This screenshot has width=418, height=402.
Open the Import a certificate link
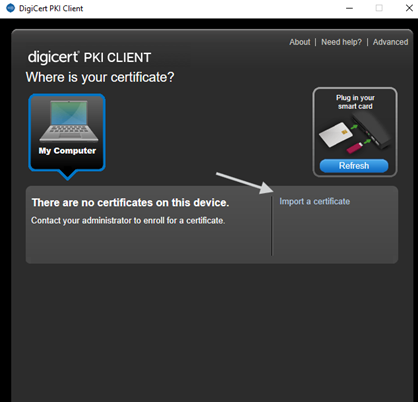tap(315, 201)
